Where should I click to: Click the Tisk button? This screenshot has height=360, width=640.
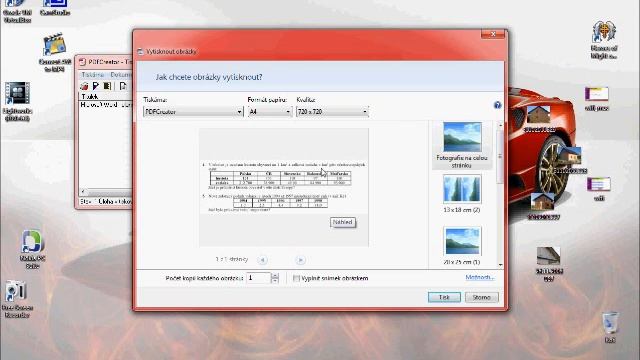(444, 297)
